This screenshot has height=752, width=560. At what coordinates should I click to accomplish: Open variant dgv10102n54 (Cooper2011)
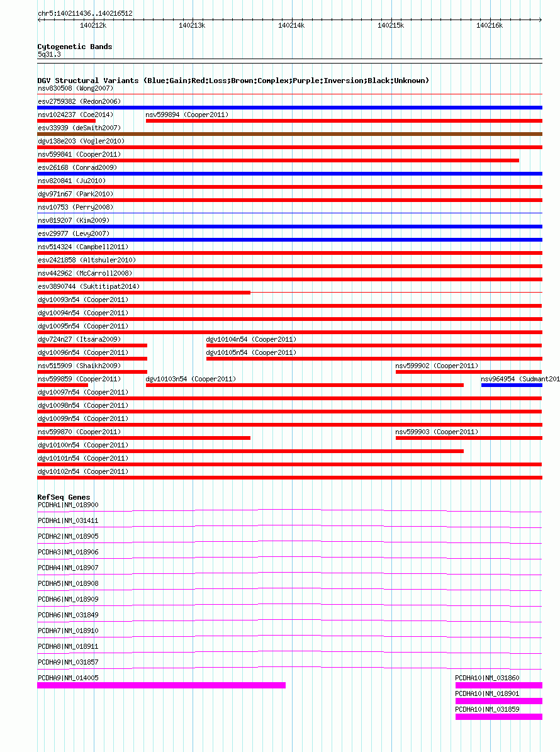pyautogui.click(x=84, y=471)
